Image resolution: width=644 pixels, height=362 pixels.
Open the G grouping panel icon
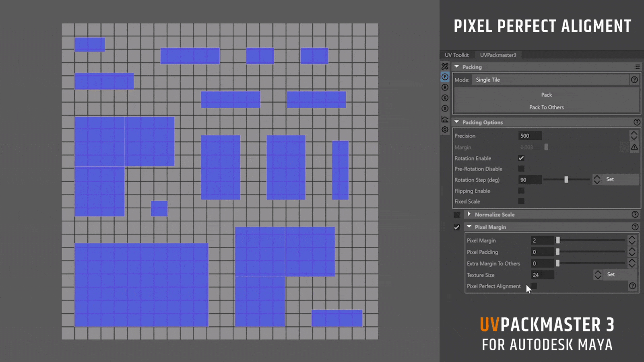click(445, 98)
